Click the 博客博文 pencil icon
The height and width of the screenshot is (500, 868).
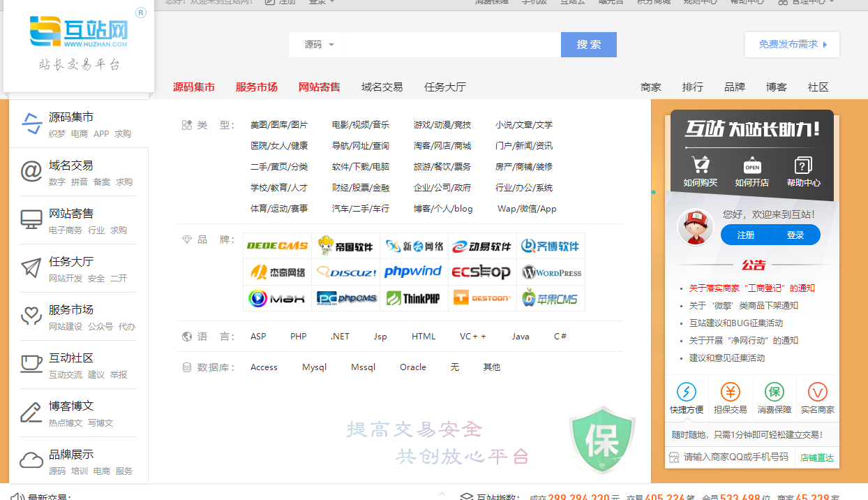[31, 412]
